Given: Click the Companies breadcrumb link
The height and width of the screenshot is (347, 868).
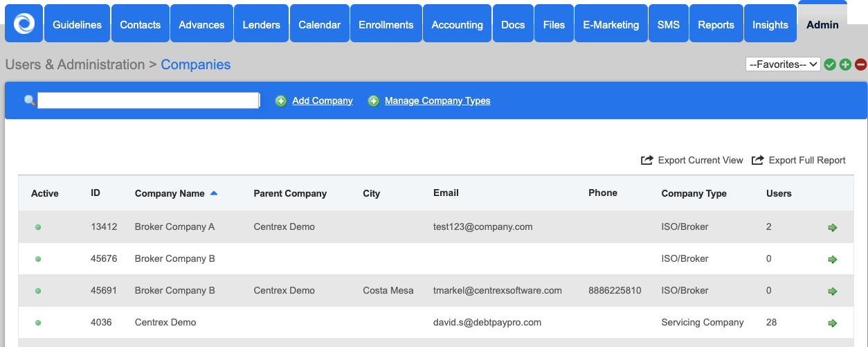Looking at the screenshot, I should tap(196, 64).
